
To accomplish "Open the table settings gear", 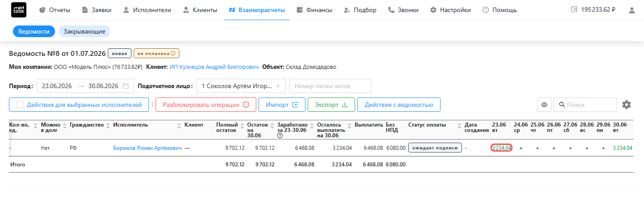I will coord(627,105).
